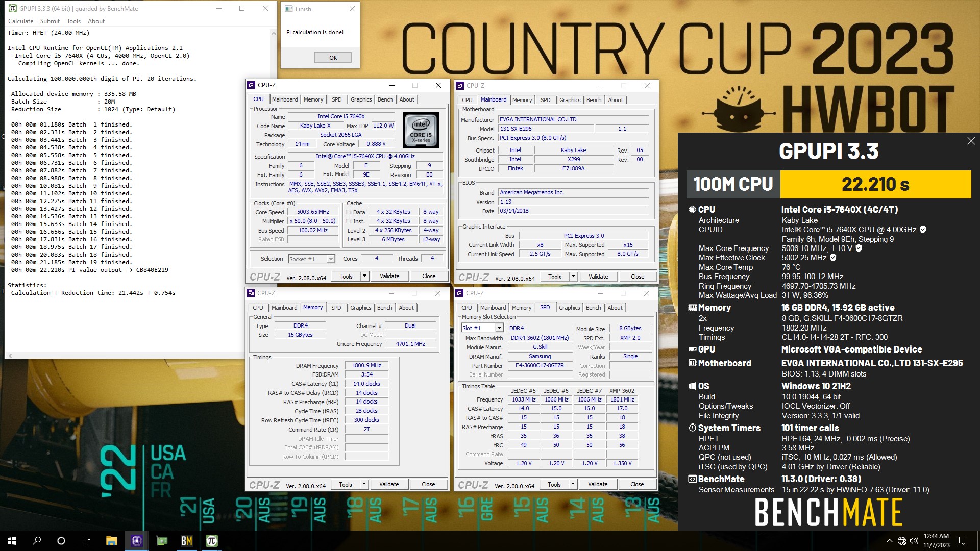
Task: Open the volume speaker tray icon
Action: click(914, 541)
